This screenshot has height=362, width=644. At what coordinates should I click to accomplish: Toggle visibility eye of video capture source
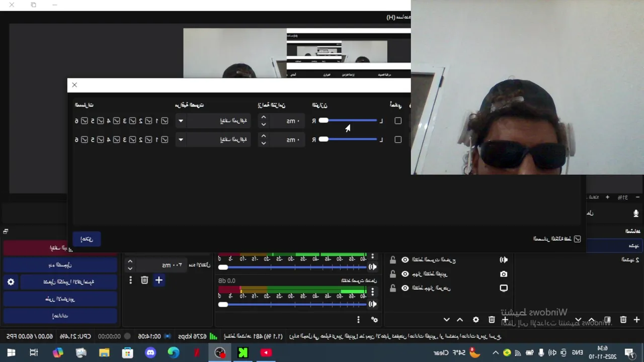[x=405, y=274]
